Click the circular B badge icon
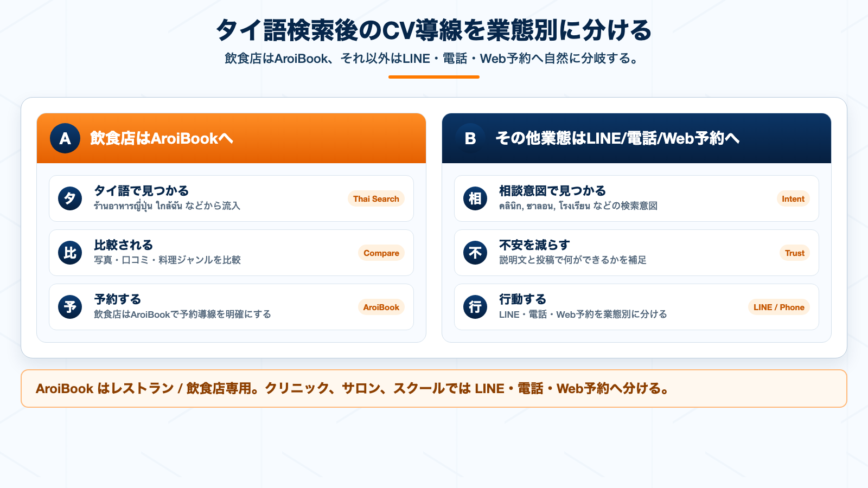This screenshot has width=868, height=488. (470, 138)
